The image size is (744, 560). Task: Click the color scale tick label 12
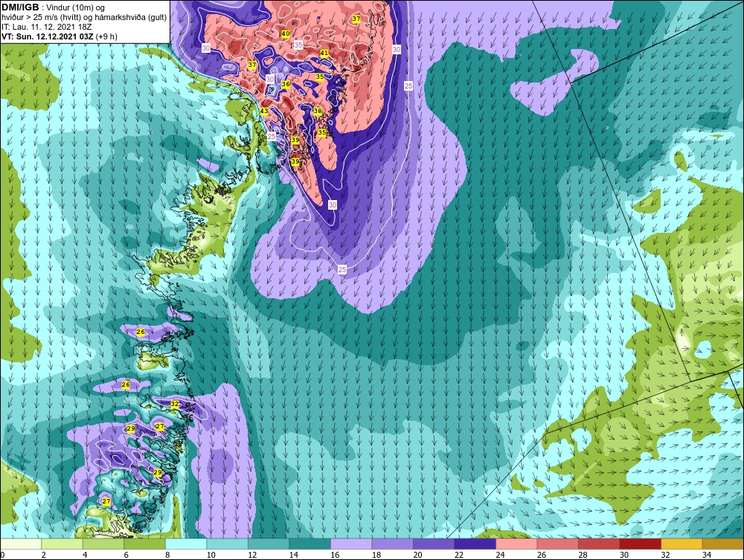pos(252,555)
